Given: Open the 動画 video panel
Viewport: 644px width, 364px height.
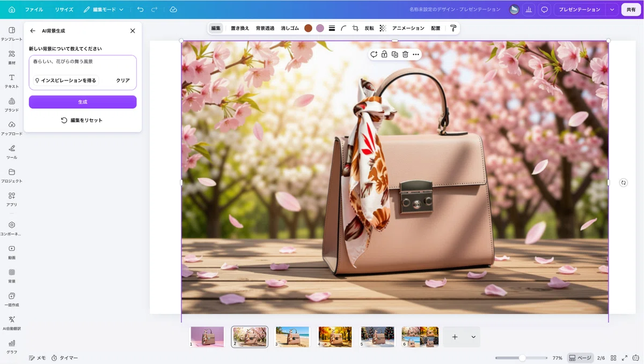Looking at the screenshot, I should (12, 252).
